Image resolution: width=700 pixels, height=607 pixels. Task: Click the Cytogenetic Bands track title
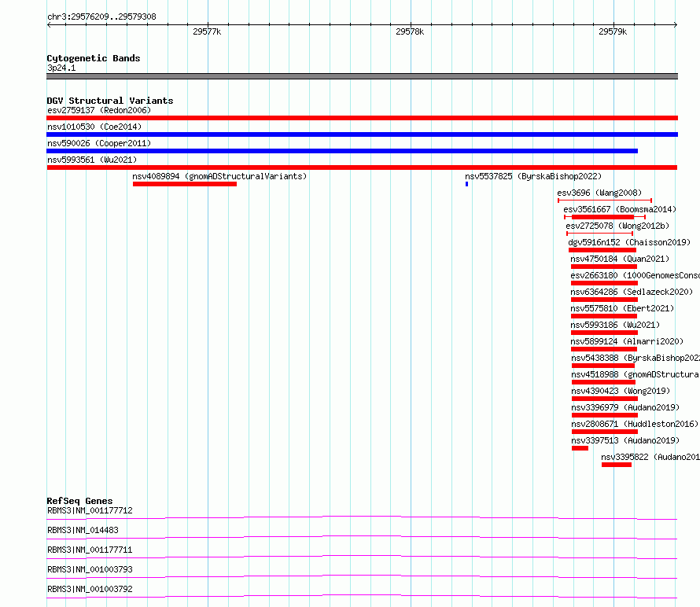pyautogui.click(x=94, y=58)
